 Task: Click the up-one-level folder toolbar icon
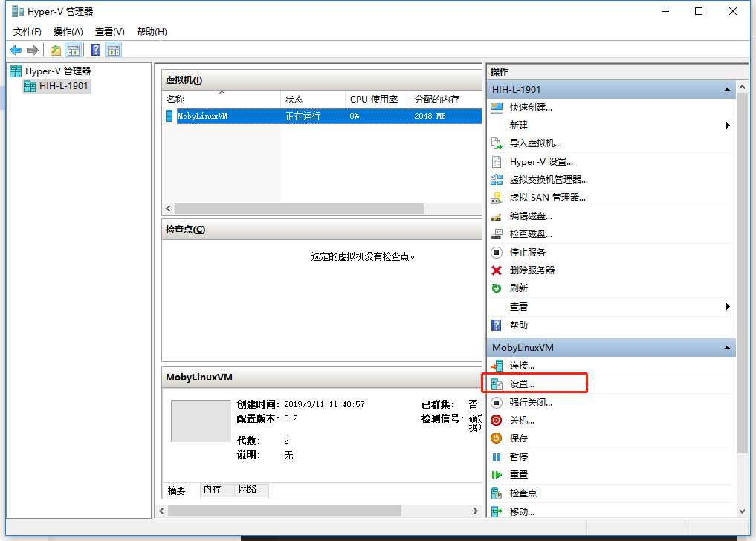tap(56, 50)
